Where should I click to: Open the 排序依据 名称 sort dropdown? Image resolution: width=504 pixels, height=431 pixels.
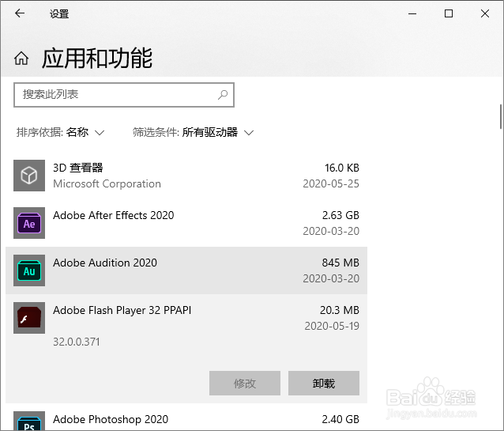coord(60,132)
